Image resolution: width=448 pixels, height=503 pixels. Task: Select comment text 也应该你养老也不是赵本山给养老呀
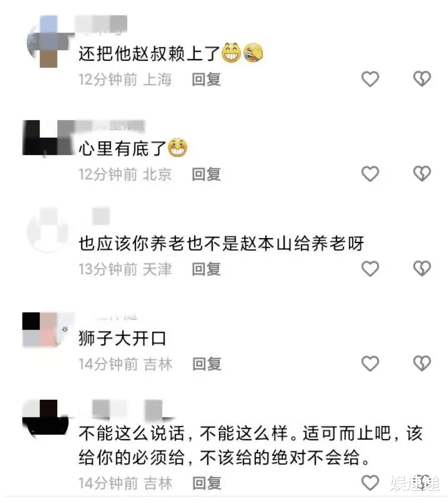tap(221, 244)
